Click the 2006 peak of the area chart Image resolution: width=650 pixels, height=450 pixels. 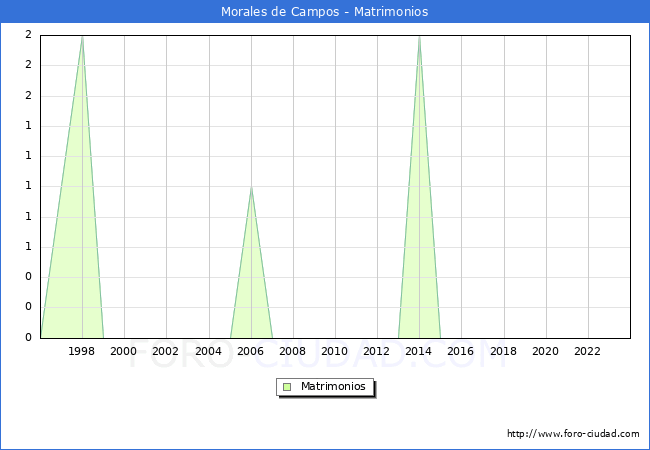251,188
